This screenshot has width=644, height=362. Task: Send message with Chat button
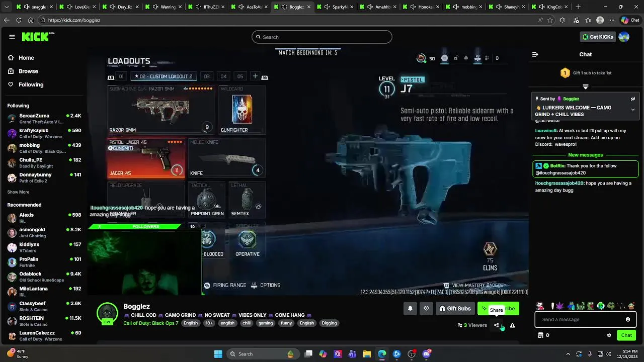tap(626, 335)
